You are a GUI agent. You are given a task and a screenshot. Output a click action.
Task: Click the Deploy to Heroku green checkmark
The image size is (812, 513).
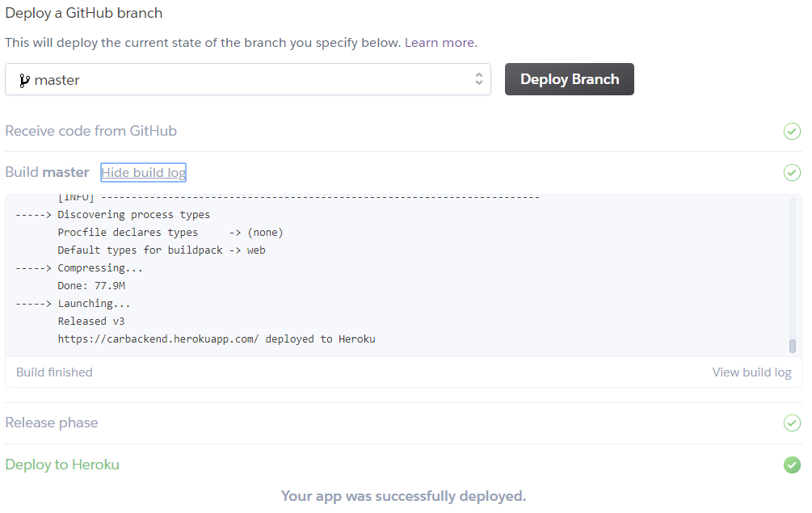pos(792,465)
